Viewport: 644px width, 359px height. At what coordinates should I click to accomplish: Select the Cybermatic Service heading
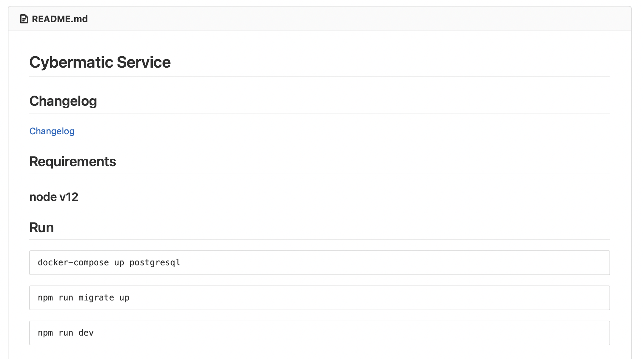pyautogui.click(x=100, y=62)
